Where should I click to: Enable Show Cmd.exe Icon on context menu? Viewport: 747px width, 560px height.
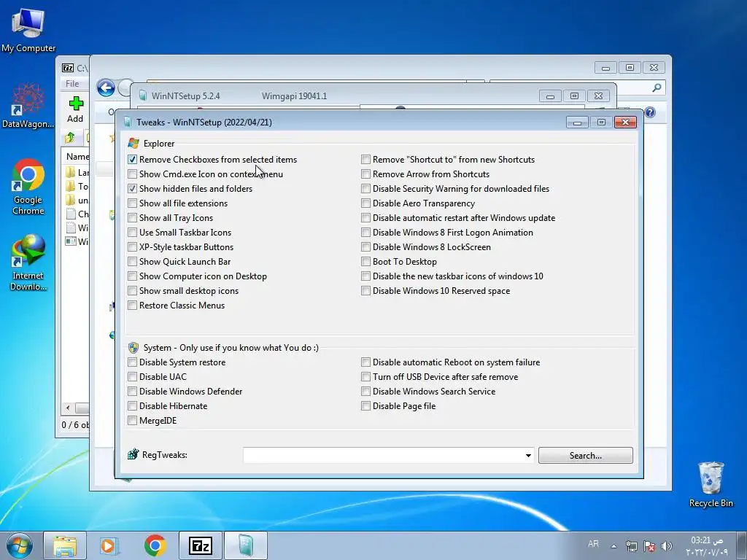pyautogui.click(x=133, y=174)
